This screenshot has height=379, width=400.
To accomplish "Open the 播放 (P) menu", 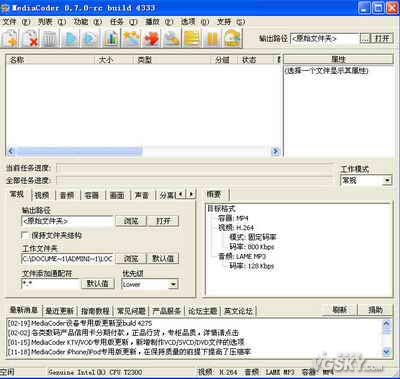I will tap(159, 22).
